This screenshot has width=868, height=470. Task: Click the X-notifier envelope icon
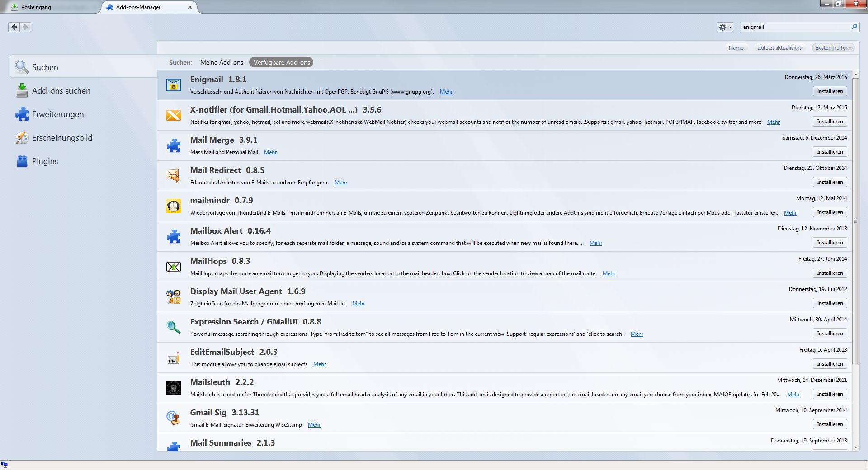pyautogui.click(x=174, y=115)
